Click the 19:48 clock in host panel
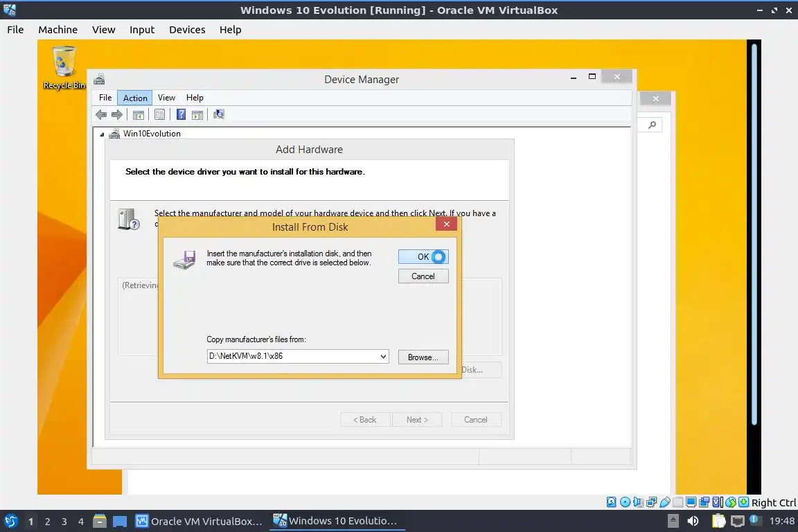The height and width of the screenshot is (532, 798). tap(781, 521)
